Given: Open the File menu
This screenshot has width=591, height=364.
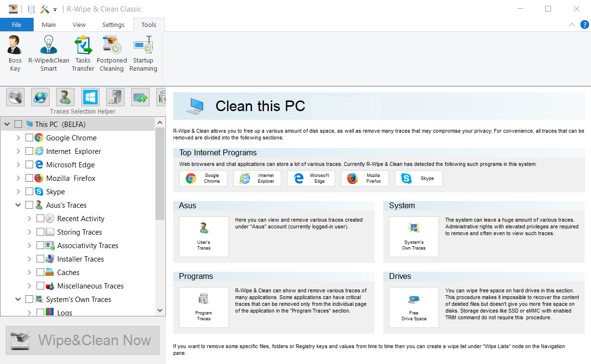Looking at the screenshot, I should 17,25.
